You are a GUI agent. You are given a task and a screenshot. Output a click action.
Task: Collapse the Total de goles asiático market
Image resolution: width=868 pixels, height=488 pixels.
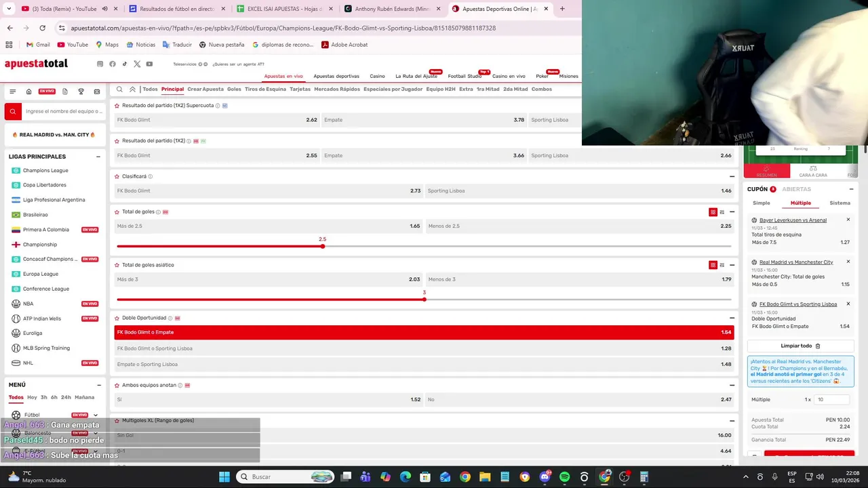click(732, 265)
